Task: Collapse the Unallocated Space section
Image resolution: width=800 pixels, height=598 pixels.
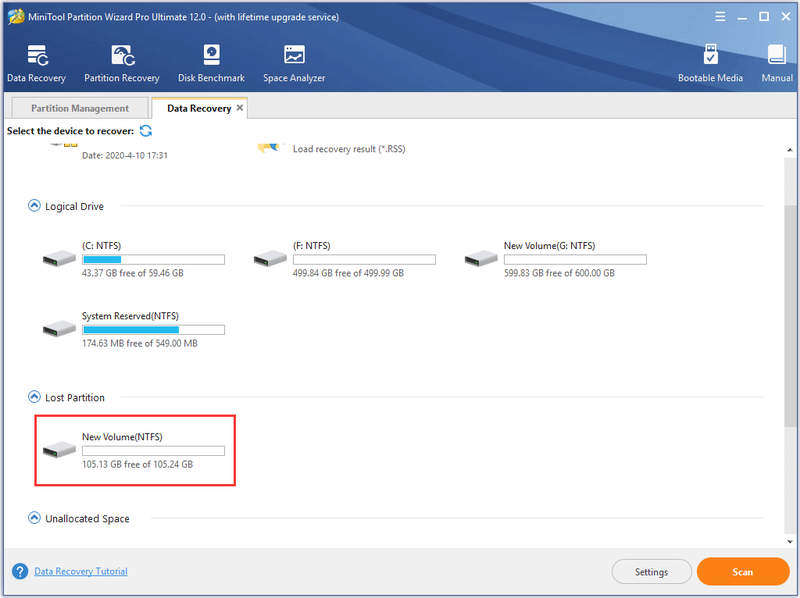Action: [x=34, y=518]
